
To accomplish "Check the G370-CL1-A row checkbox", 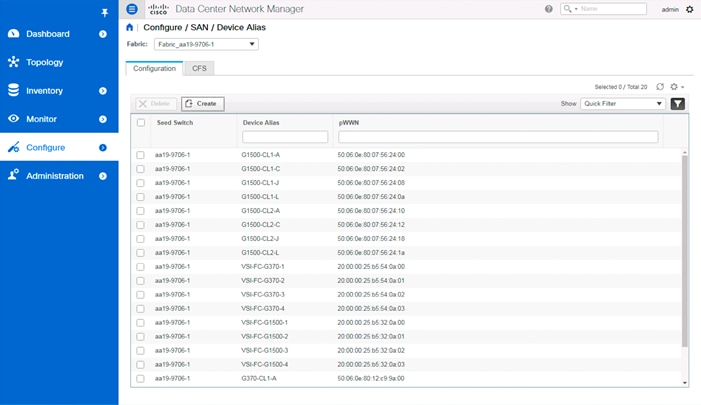I will pyautogui.click(x=140, y=379).
